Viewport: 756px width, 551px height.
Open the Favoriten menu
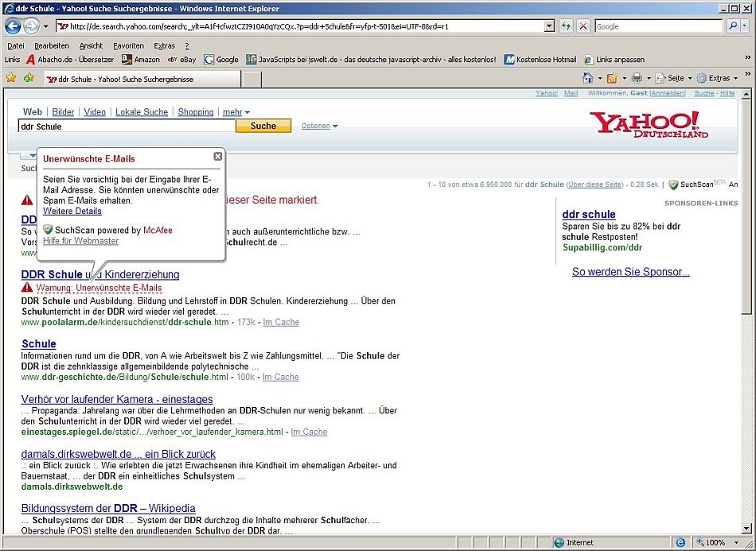pyautogui.click(x=128, y=46)
